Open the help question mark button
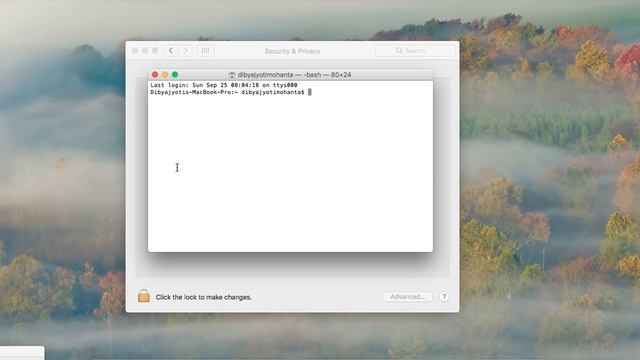Image resolution: width=640 pixels, height=360 pixels. 444,297
